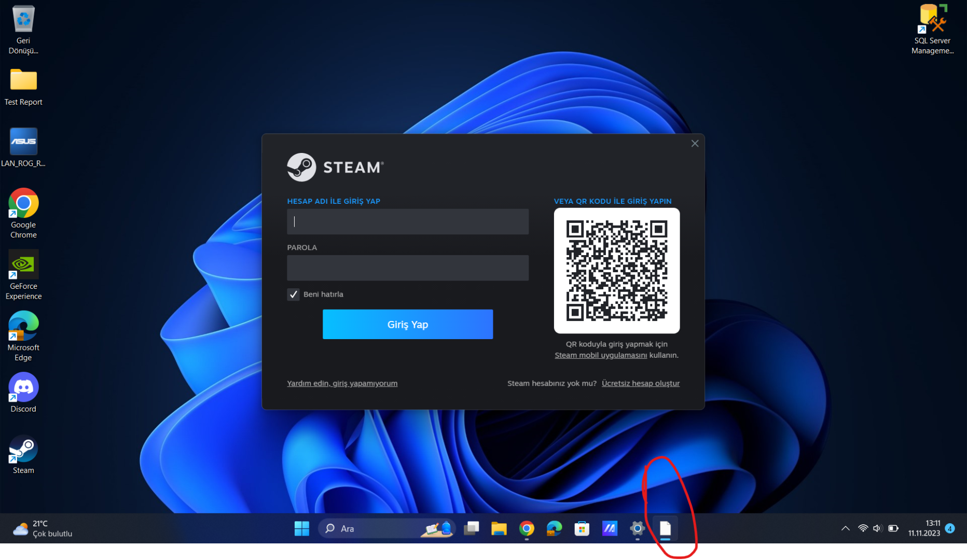Open the weather widget showing 21°C
Image resolution: width=967 pixels, height=560 pixels.
[x=43, y=528]
